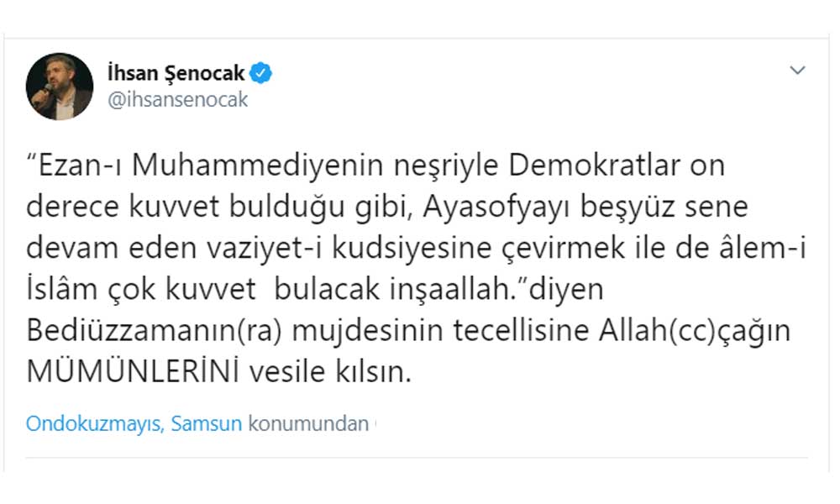Image resolution: width=840 pixels, height=504 pixels.
Task: Click the blue verified badge icon
Action: 262,74
